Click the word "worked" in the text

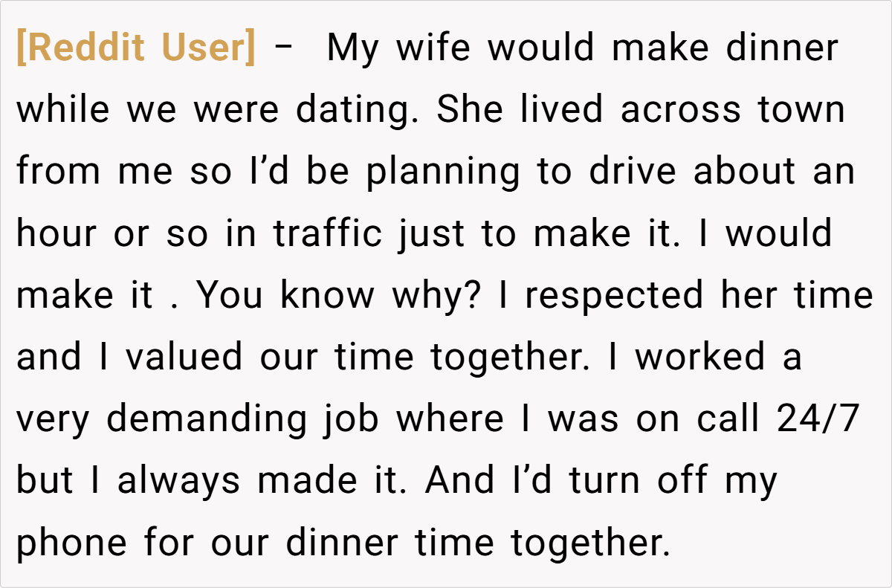point(700,358)
